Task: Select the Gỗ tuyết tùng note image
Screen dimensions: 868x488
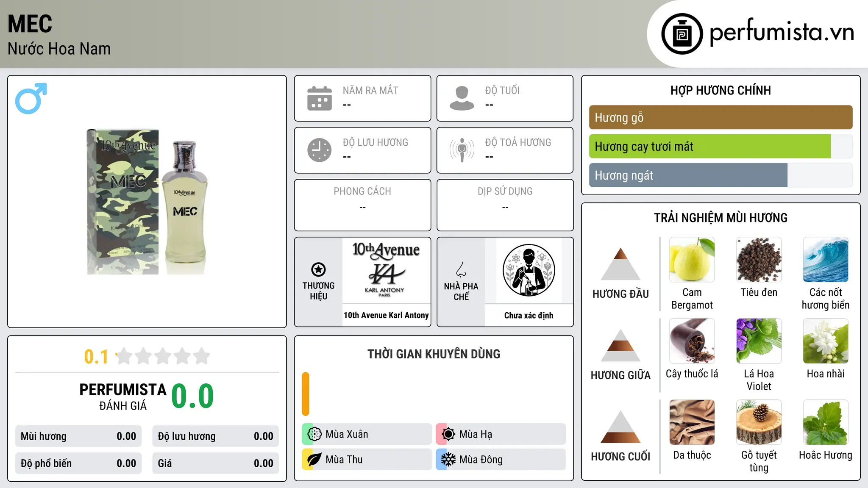Action: (x=759, y=422)
